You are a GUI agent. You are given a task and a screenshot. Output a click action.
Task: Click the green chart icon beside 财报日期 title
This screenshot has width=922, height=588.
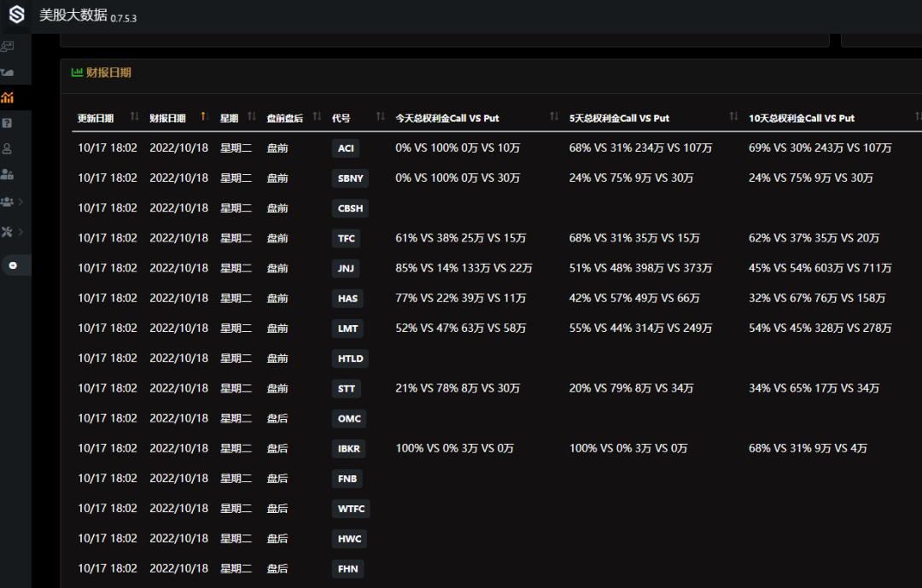(x=77, y=73)
